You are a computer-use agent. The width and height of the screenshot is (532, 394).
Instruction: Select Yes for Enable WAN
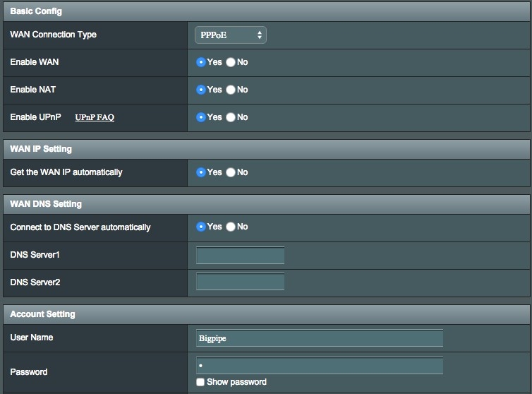pos(201,62)
